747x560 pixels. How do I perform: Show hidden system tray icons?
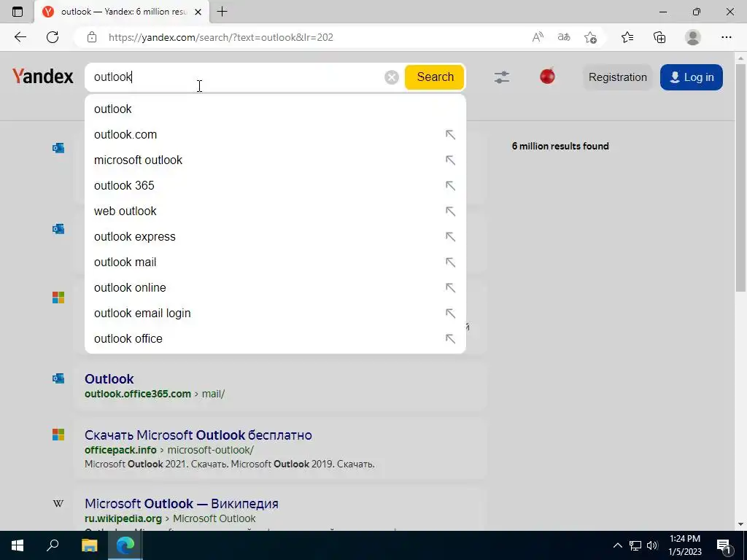pyautogui.click(x=617, y=545)
